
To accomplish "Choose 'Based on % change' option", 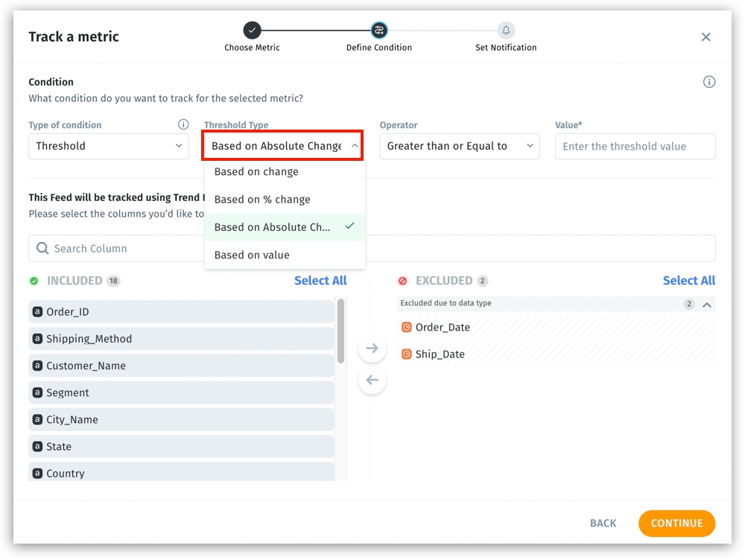I will tap(262, 200).
